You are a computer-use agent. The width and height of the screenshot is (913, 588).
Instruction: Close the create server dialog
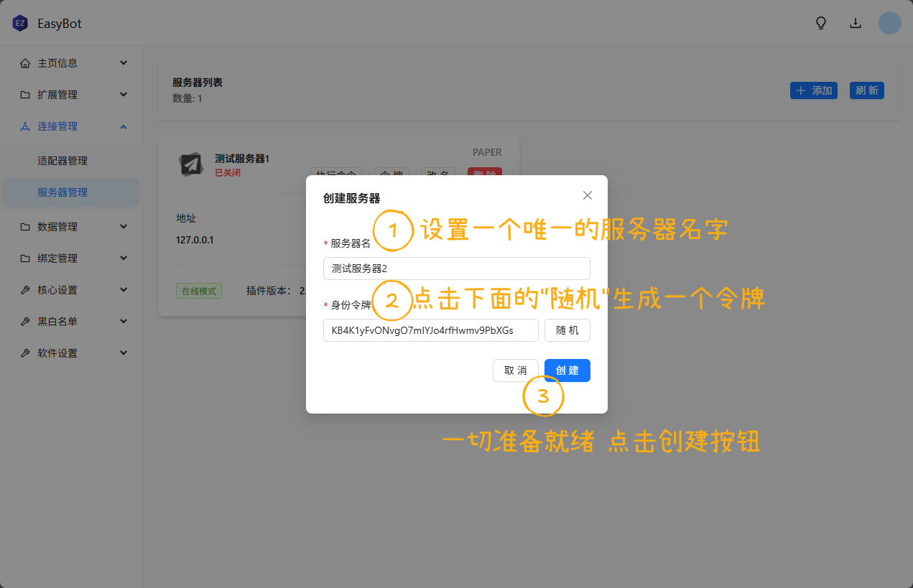pos(588,195)
